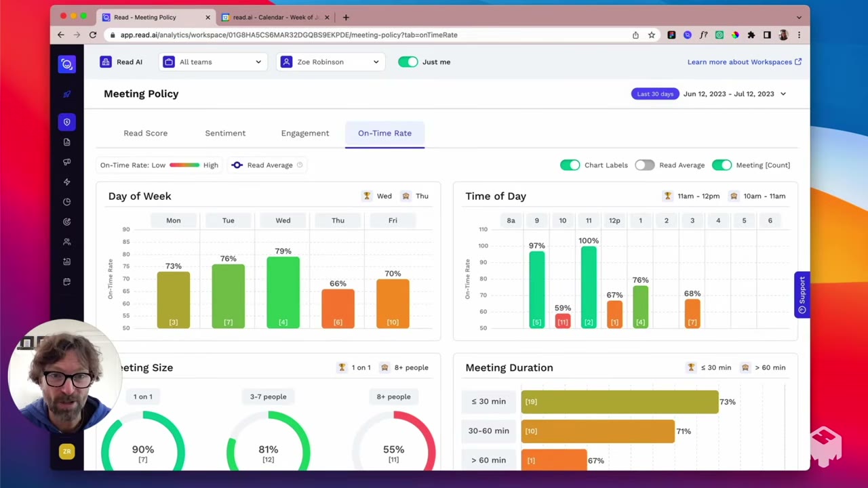Open the rocket icon page in sidebar
Viewport: 868px width, 488px height.
66,94
